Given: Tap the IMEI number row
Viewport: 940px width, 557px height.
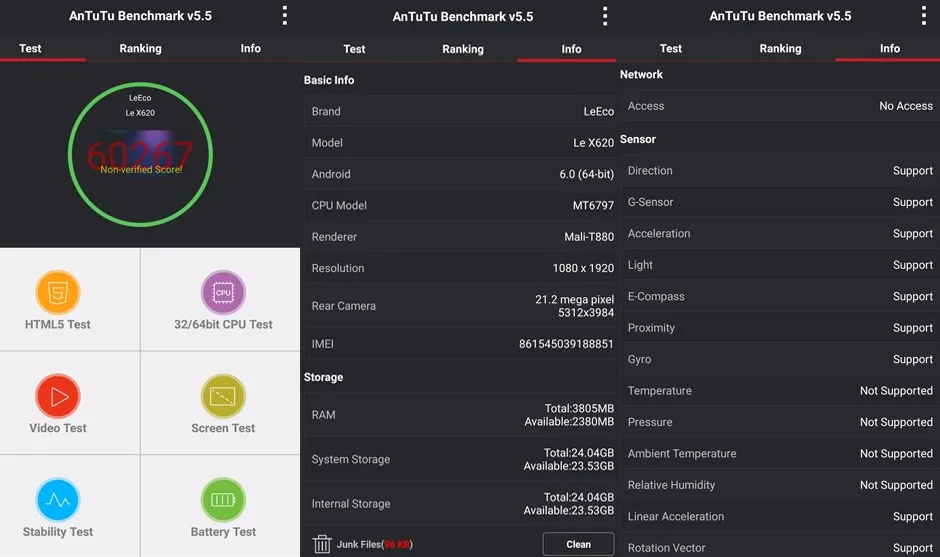Looking at the screenshot, I should (x=460, y=344).
